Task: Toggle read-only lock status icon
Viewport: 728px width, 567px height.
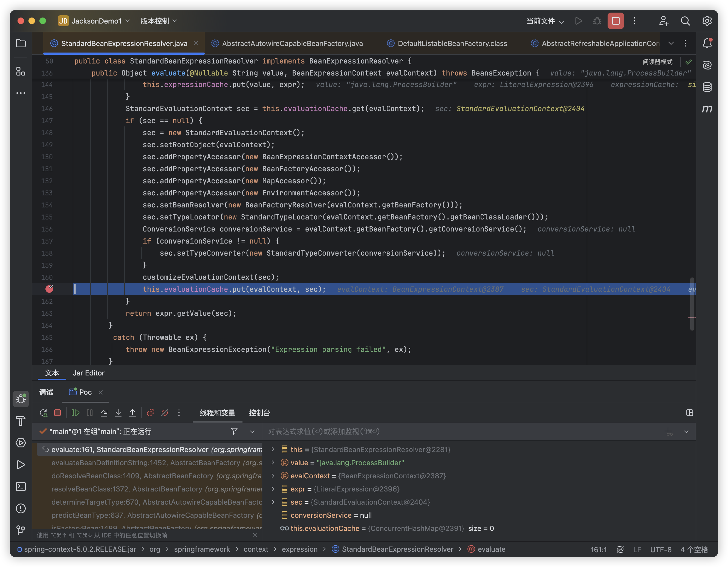Action: pyautogui.click(x=620, y=549)
